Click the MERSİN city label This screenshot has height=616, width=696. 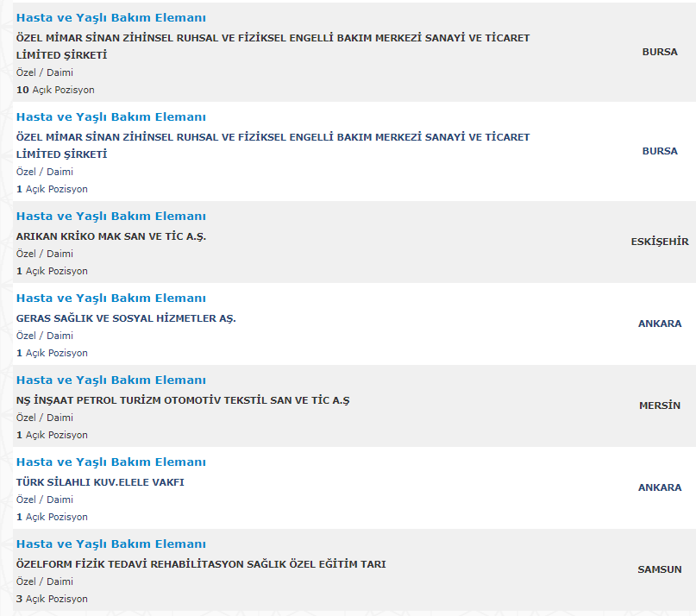coord(660,405)
